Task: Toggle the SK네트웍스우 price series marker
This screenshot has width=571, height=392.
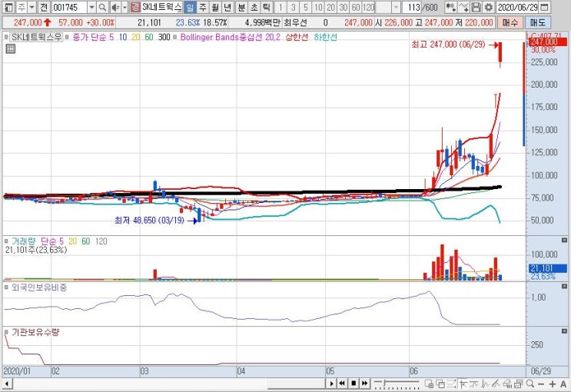Action: (6, 37)
